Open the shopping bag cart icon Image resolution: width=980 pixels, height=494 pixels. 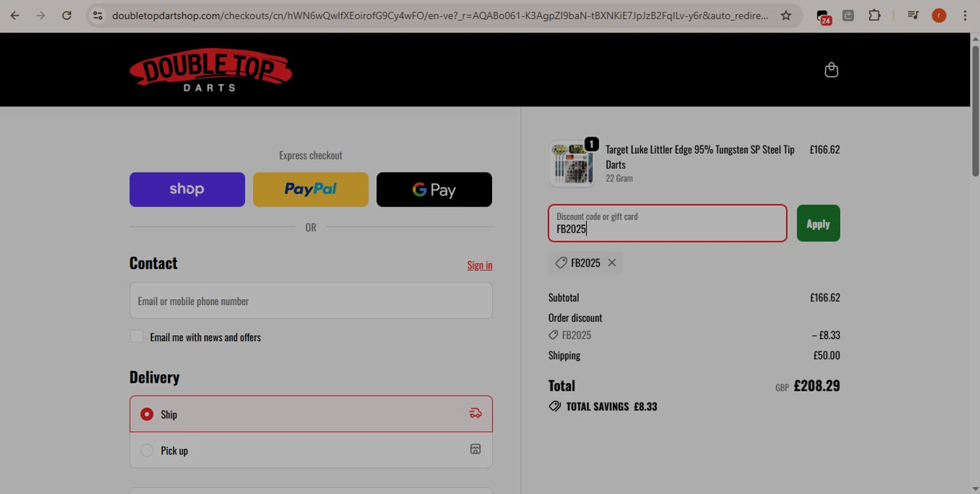tap(831, 69)
